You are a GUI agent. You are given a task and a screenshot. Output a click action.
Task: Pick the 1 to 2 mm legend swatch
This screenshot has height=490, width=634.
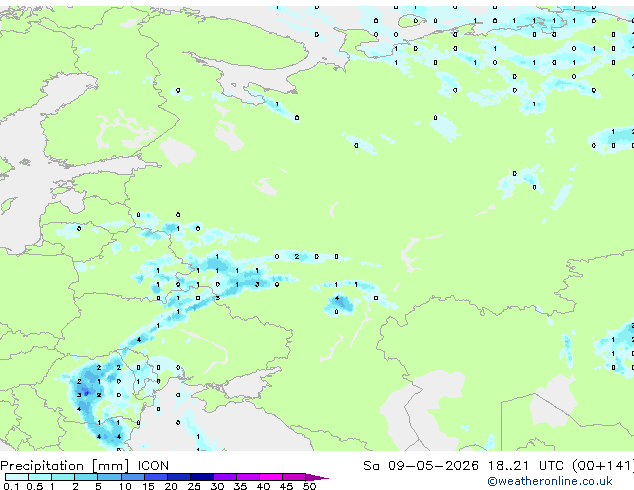click(x=63, y=477)
